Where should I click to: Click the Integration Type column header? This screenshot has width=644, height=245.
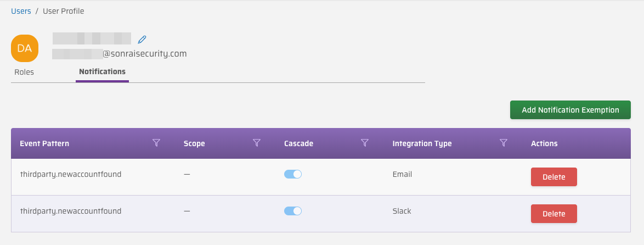(x=422, y=143)
